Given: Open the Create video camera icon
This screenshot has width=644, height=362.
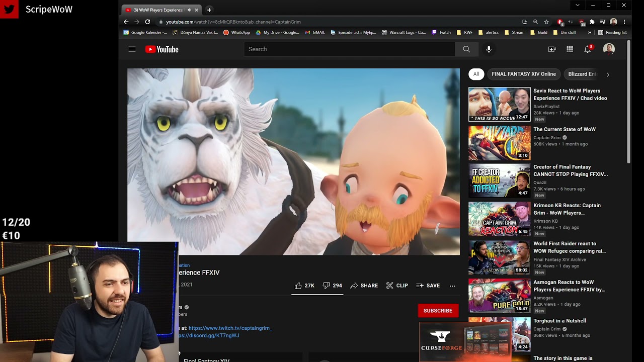Looking at the screenshot, I should pos(552,49).
